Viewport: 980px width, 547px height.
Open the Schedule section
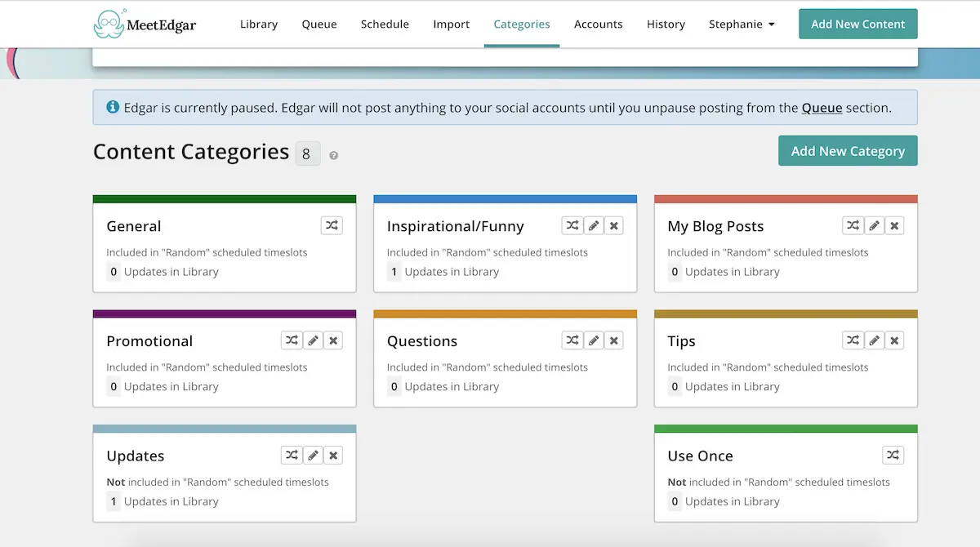[385, 24]
